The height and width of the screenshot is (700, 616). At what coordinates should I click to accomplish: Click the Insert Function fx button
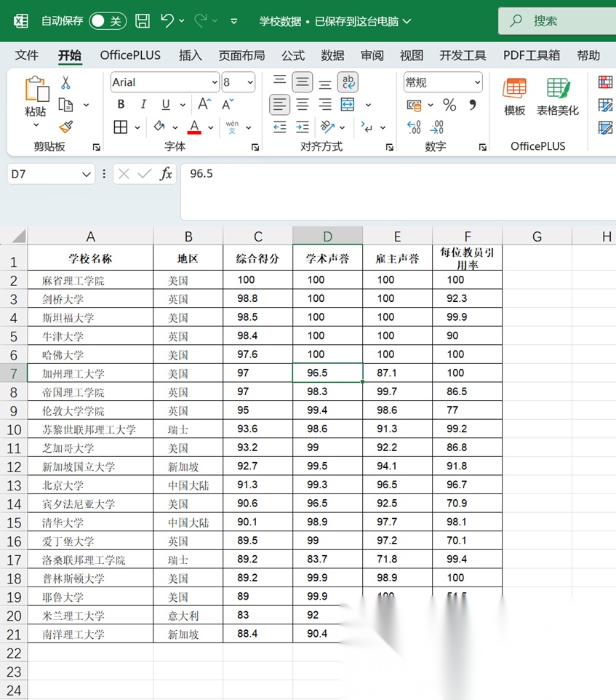[166, 174]
